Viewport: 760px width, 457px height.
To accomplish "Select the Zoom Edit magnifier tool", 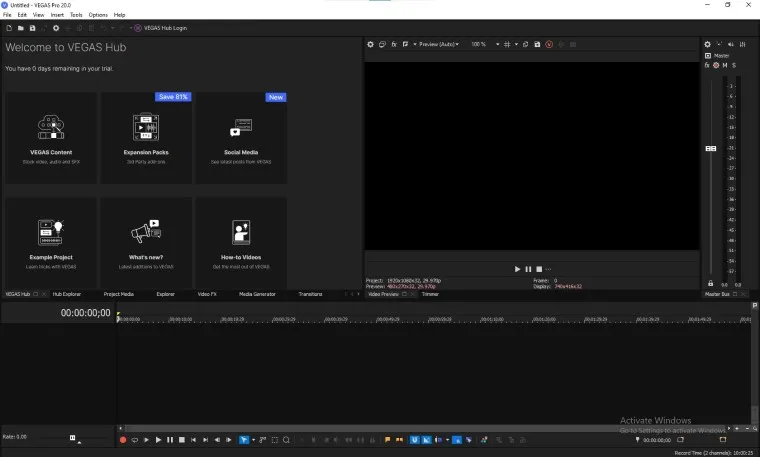I will [286, 440].
